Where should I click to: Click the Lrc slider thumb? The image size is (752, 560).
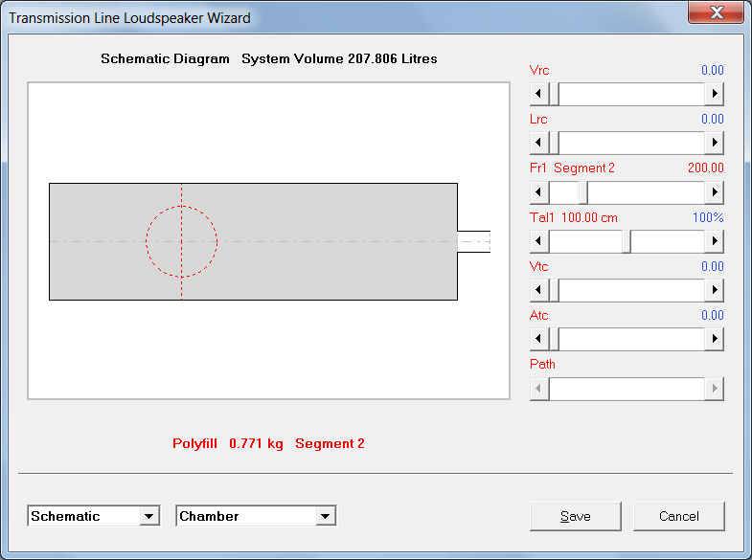coord(554,143)
